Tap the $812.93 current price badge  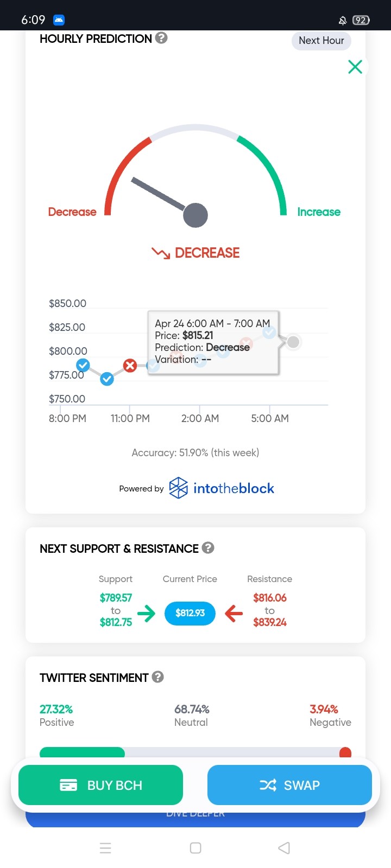[190, 613]
